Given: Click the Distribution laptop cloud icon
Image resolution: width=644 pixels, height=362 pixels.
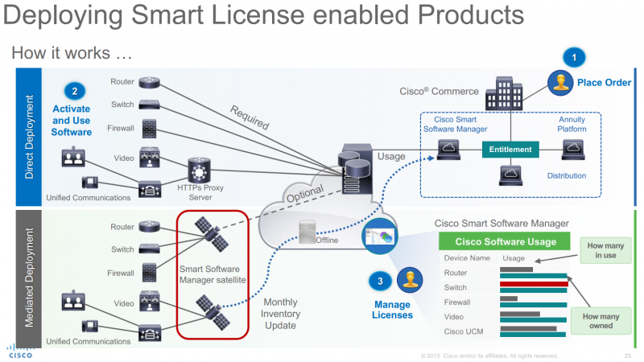Looking at the screenshot, I should pos(511,175).
